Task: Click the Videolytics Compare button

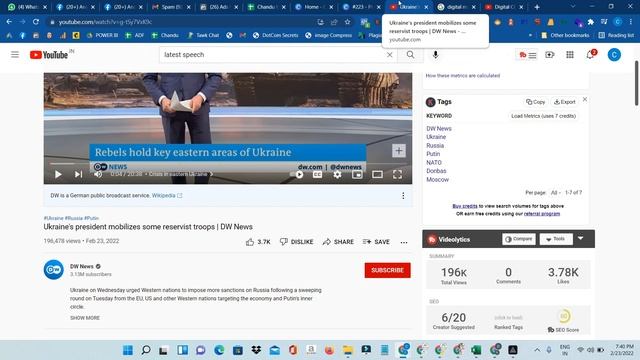Action: [519, 239]
